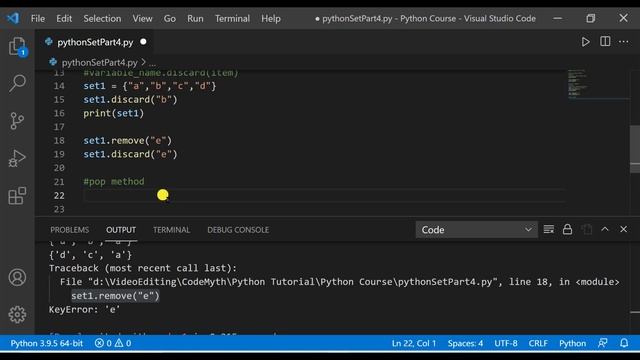Open the Run menu

click(x=195, y=18)
